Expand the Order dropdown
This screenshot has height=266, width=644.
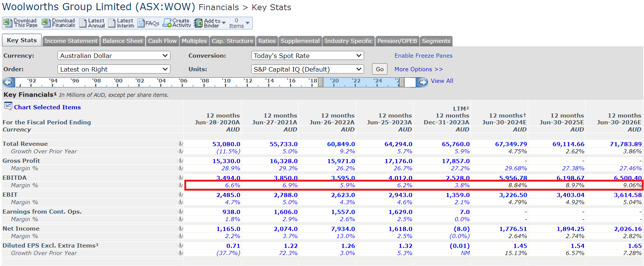114,69
